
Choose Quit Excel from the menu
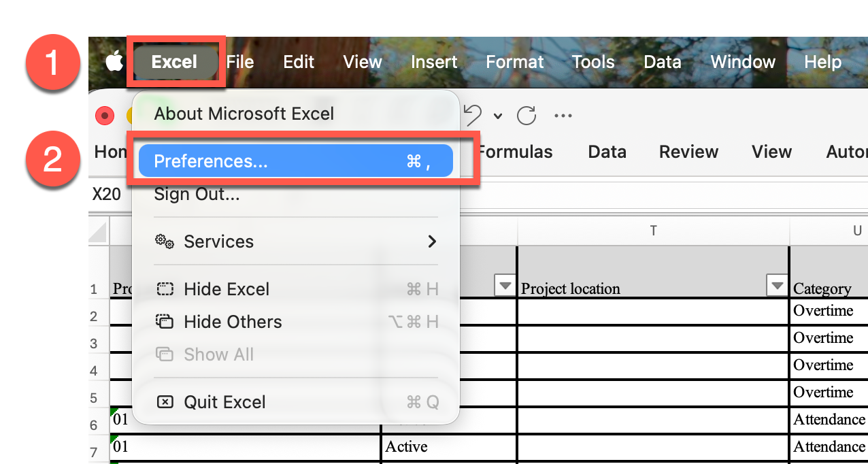[x=224, y=402]
